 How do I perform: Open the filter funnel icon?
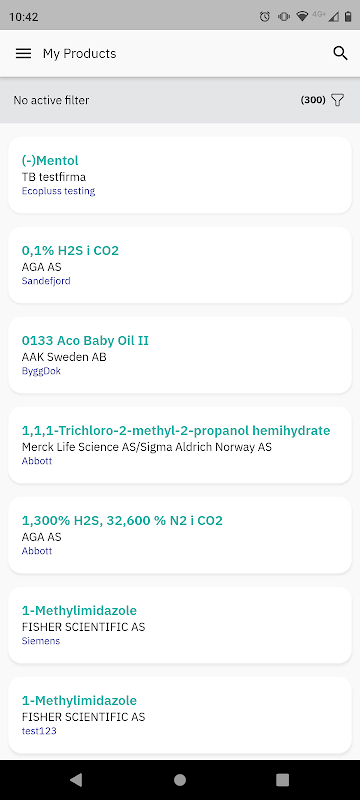click(338, 100)
